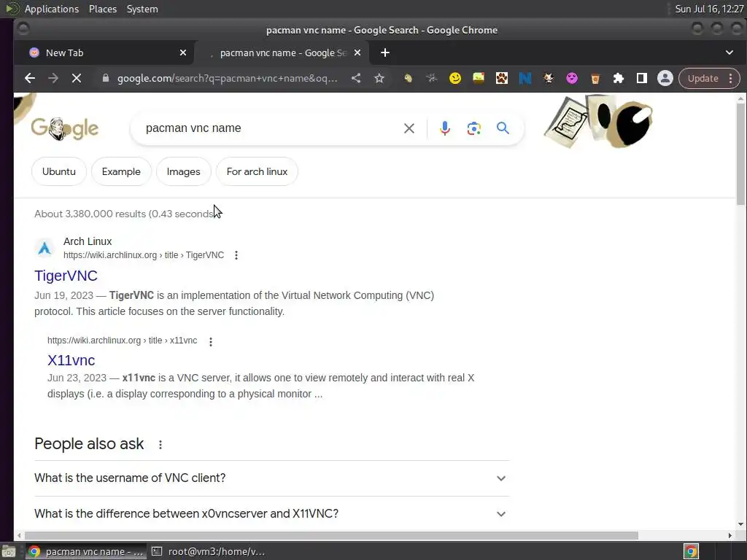Open the tab search dropdown
The image size is (747, 560).
click(729, 52)
